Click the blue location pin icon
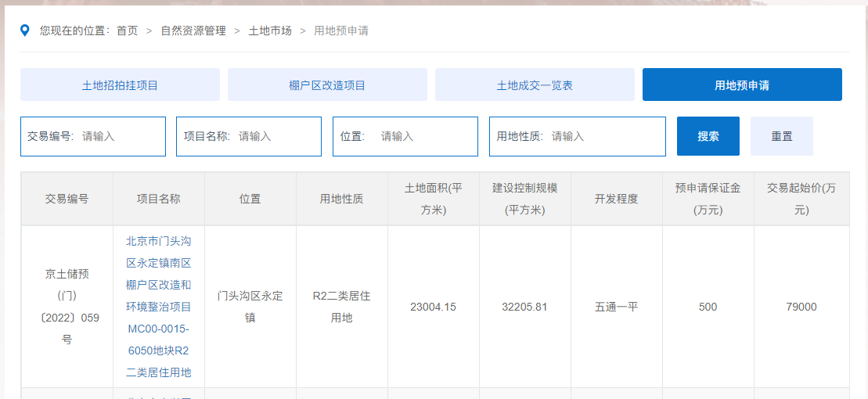Screen dimensions: 868x399 point(25,31)
